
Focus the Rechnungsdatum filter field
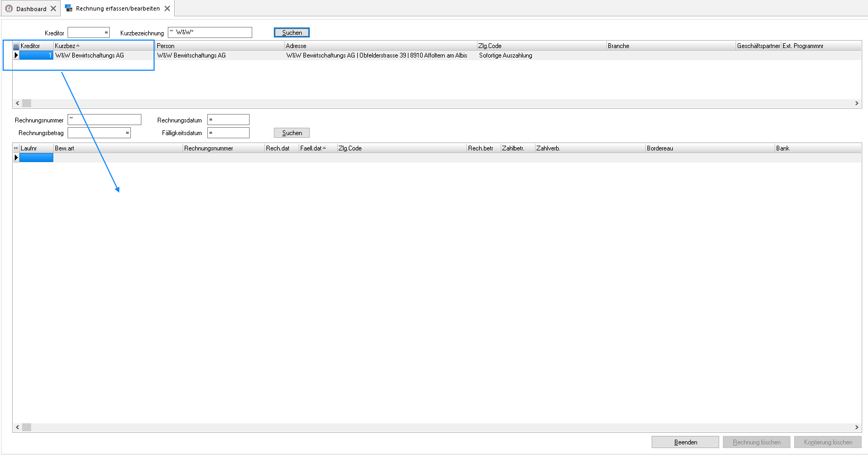tap(228, 120)
